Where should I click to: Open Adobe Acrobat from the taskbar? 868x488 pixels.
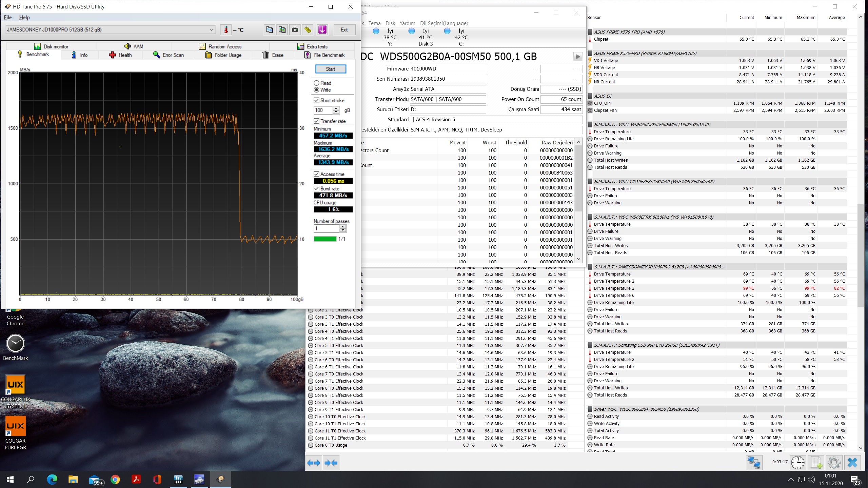[136, 479]
